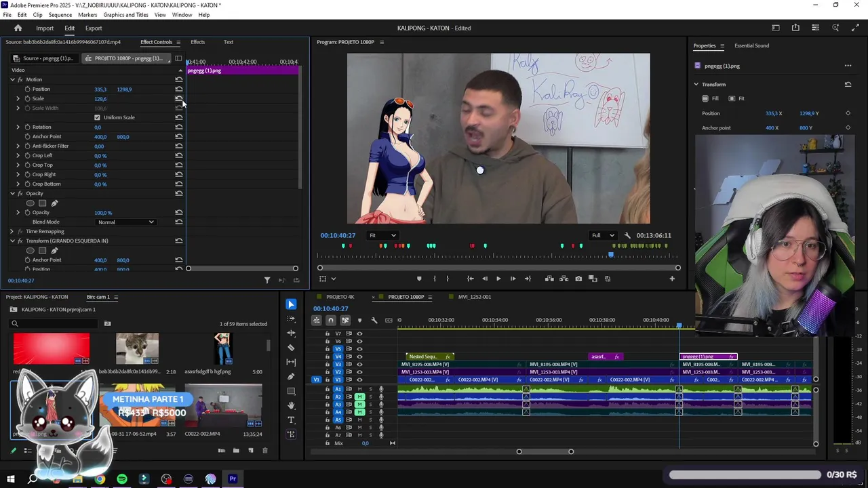The height and width of the screenshot is (488, 868).
Task: Open the Graphics and Titles menu
Action: (x=125, y=15)
